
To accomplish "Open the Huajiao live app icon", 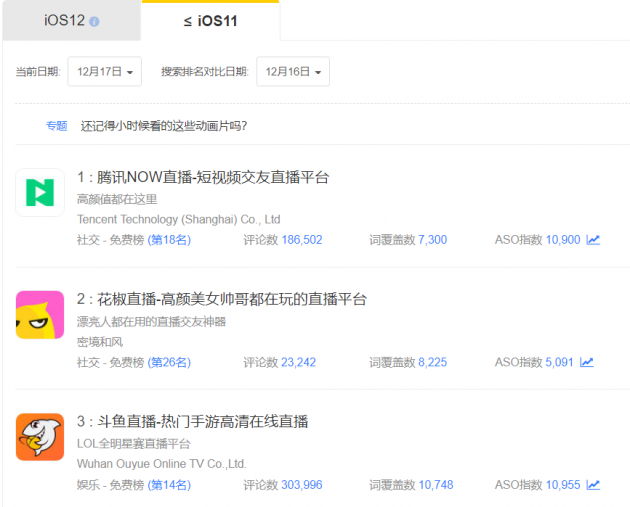I will pyautogui.click(x=40, y=315).
